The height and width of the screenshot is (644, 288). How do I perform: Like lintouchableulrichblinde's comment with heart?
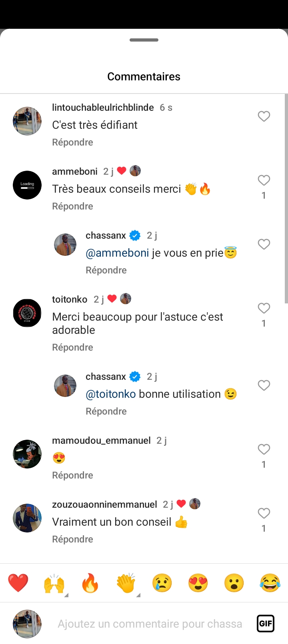pyautogui.click(x=264, y=116)
